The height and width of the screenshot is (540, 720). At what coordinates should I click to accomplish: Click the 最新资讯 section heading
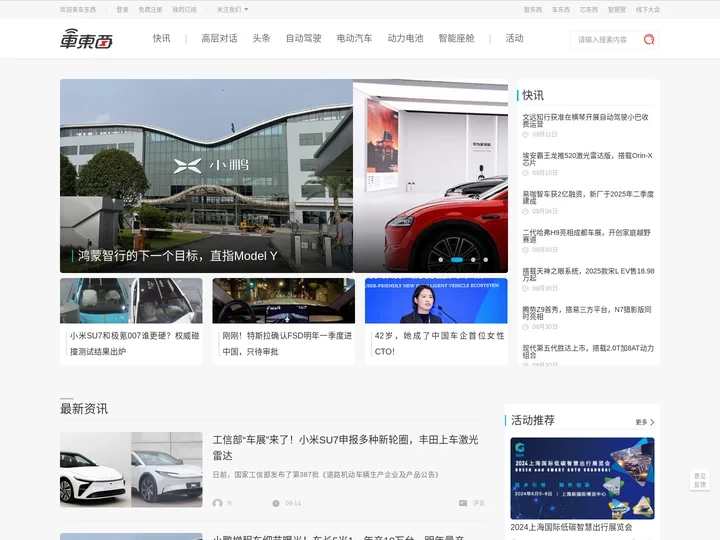tap(84, 409)
